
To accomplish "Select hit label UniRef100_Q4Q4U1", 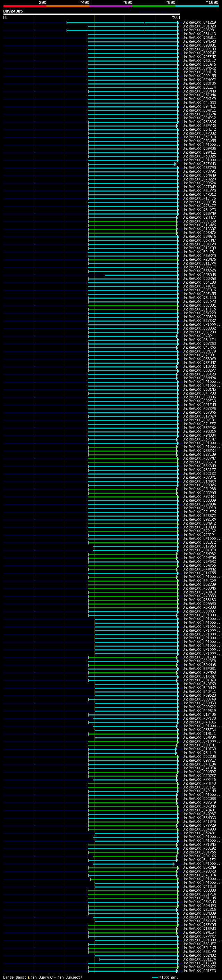I will click(x=199, y=810).
